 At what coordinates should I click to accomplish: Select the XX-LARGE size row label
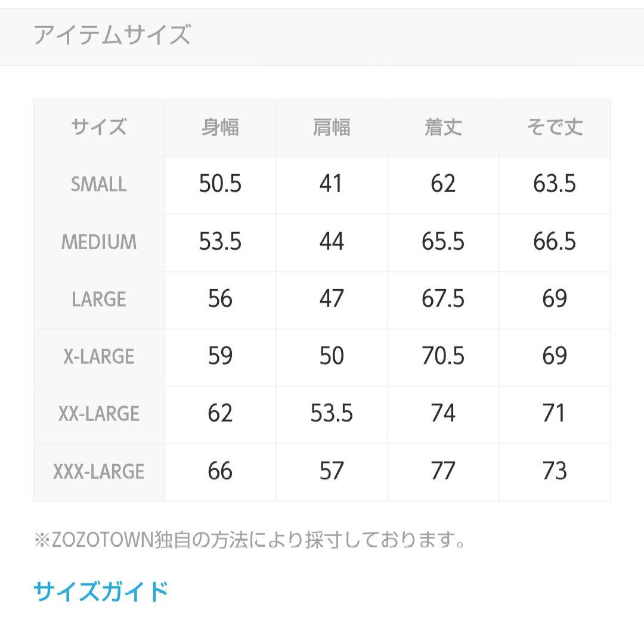[98, 413]
